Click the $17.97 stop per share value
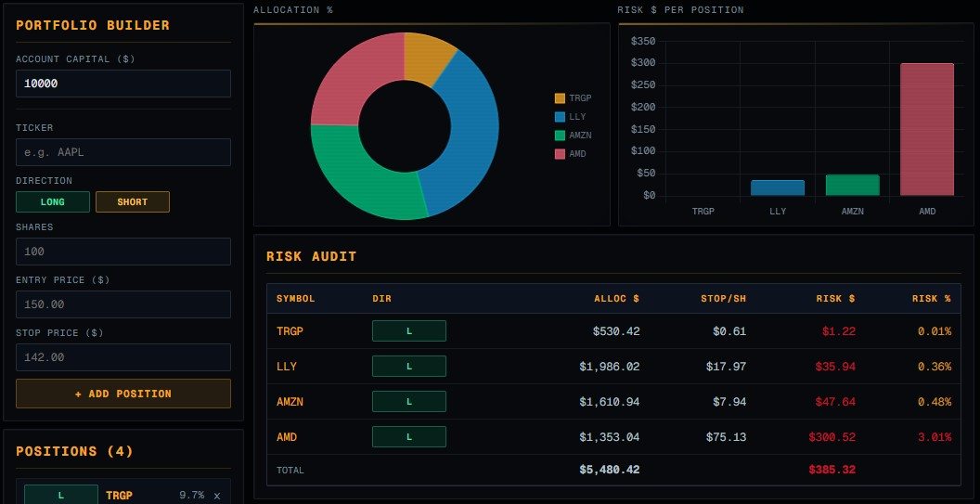This screenshot has width=980, height=504. [x=727, y=367]
